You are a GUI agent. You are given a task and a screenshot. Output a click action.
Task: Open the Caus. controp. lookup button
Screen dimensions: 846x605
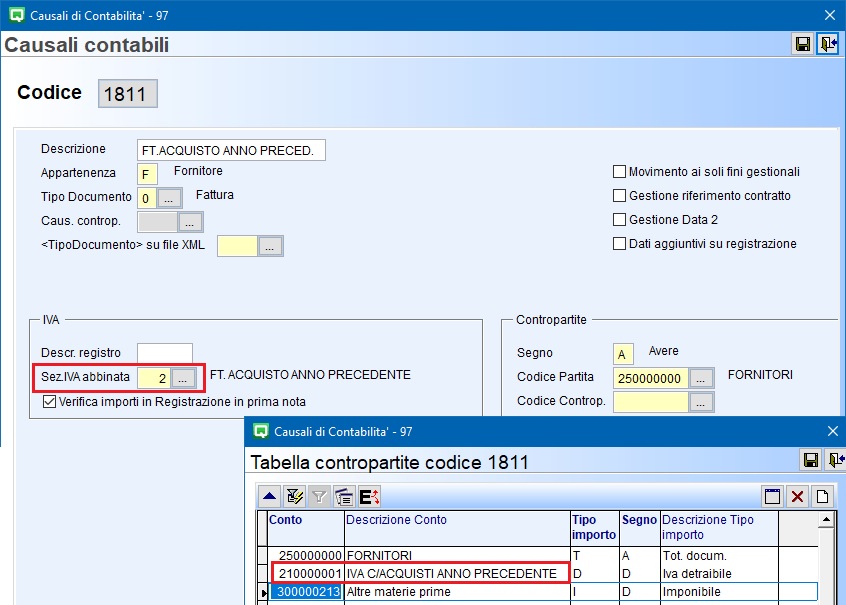point(190,222)
